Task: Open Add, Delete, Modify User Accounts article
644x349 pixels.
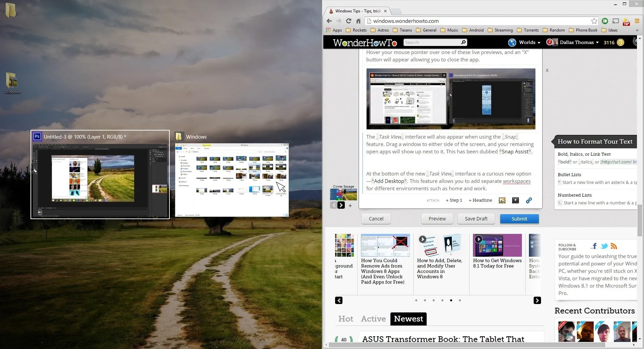Action: (x=439, y=268)
